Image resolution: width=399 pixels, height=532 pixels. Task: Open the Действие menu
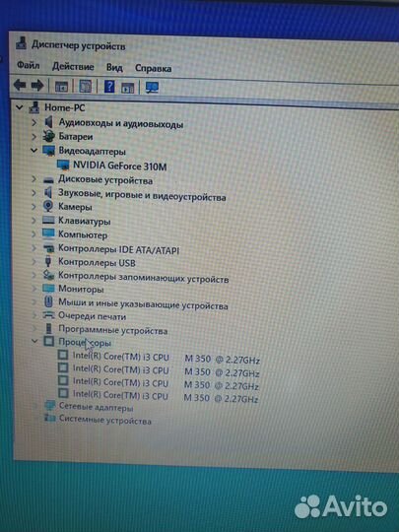[73, 66]
